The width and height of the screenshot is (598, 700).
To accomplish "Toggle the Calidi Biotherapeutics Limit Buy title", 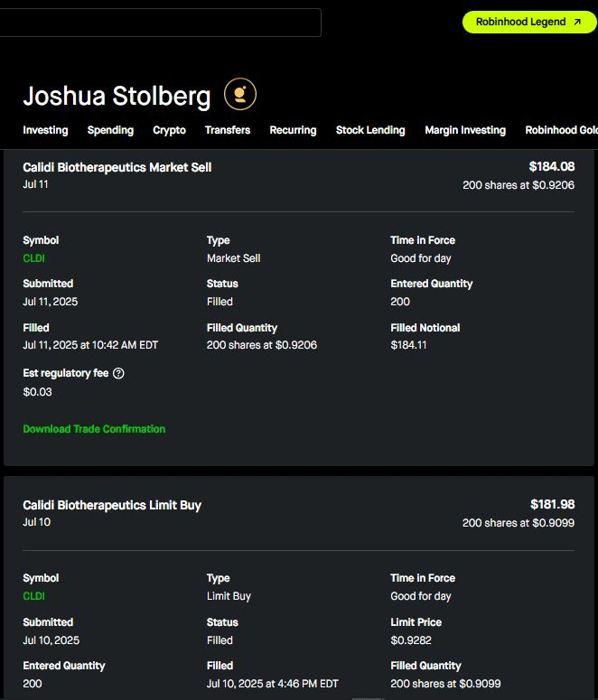I will pyautogui.click(x=112, y=505).
